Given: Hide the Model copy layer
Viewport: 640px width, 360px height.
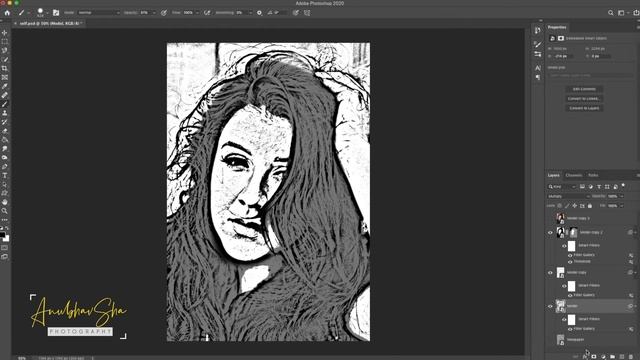Looking at the screenshot, I should pos(550,273).
